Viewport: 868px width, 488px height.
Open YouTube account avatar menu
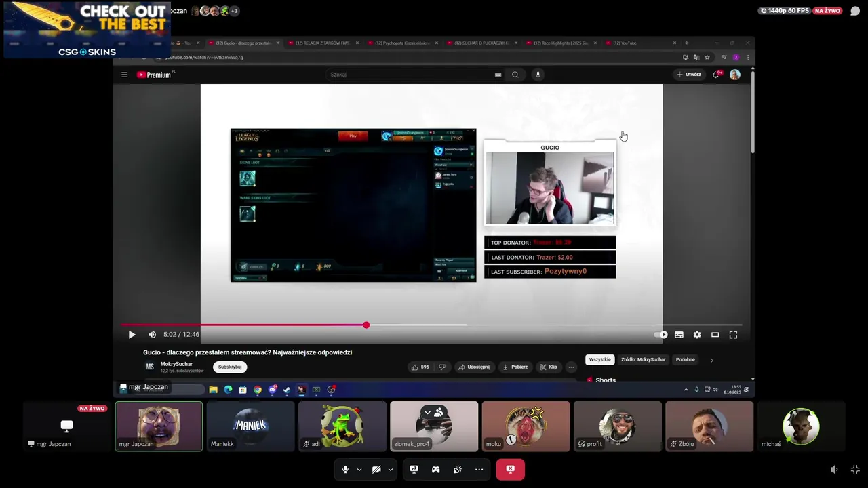(734, 75)
